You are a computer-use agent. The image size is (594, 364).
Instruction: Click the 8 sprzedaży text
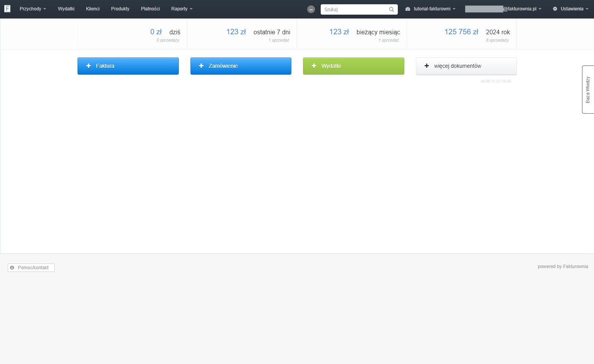click(497, 40)
